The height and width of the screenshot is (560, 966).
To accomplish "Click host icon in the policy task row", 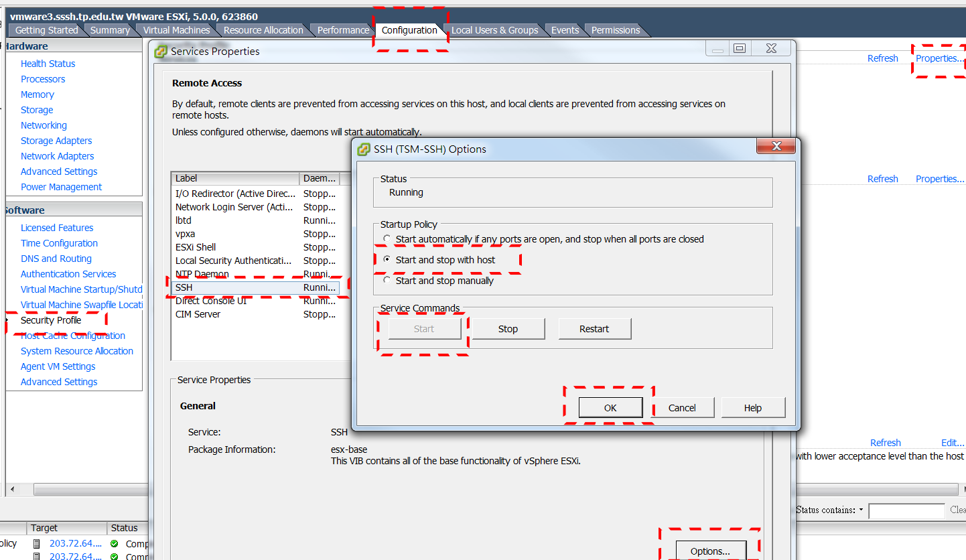I will 37,543.
